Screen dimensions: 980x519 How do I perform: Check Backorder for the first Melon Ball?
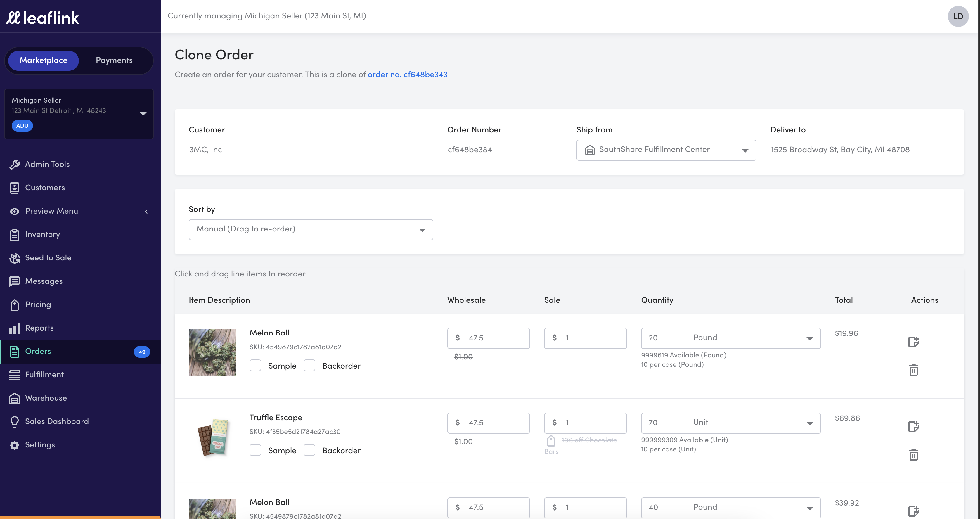309,366
